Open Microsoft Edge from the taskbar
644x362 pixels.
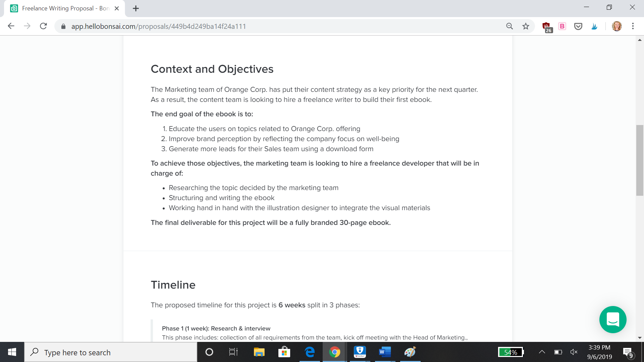(310, 352)
